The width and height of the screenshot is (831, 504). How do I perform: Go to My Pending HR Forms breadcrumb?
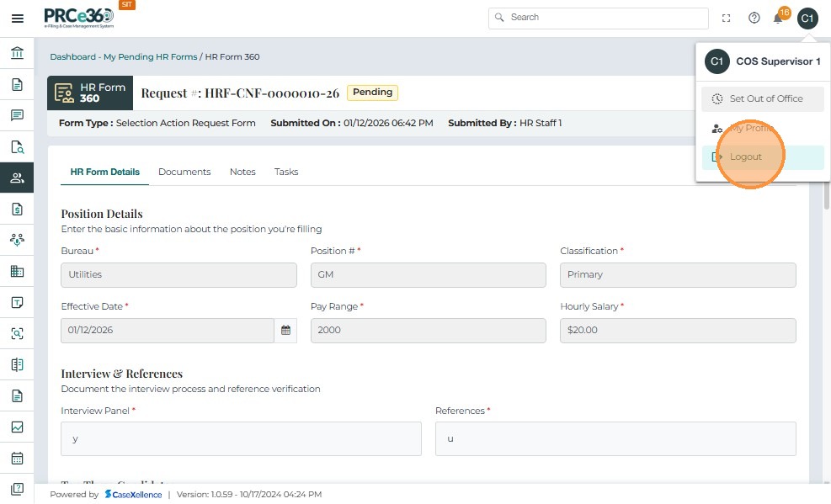pyautogui.click(x=151, y=57)
